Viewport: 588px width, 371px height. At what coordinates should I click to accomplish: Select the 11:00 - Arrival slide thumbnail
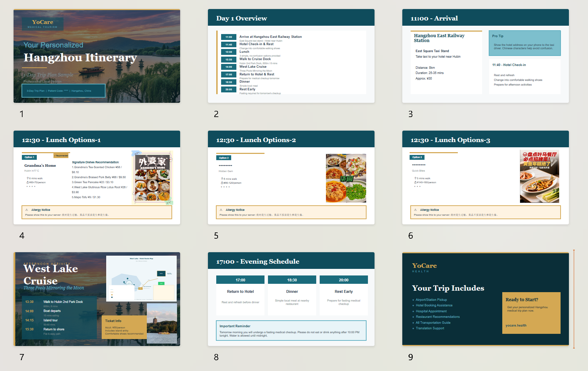[486, 56]
